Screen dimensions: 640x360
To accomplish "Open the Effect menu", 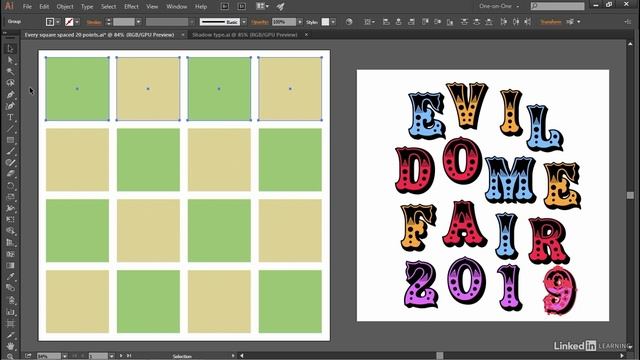I will pos(131,7).
